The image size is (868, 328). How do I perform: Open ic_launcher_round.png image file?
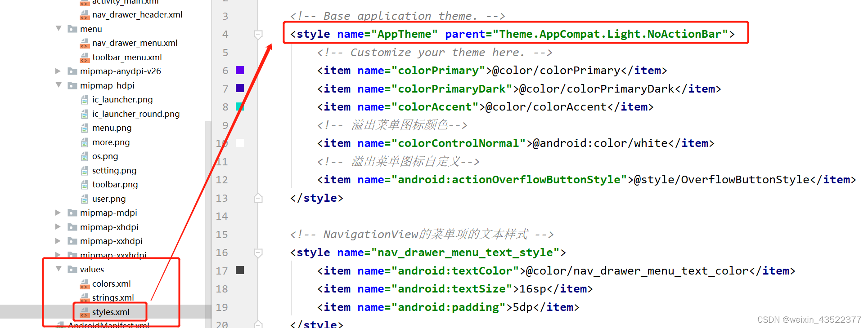[x=136, y=114]
